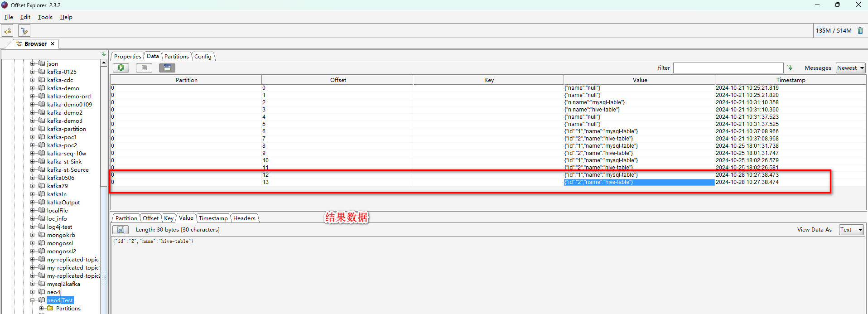Click the kafka79 topic book icon
Screen dimensions: 868x314
click(42, 186)
